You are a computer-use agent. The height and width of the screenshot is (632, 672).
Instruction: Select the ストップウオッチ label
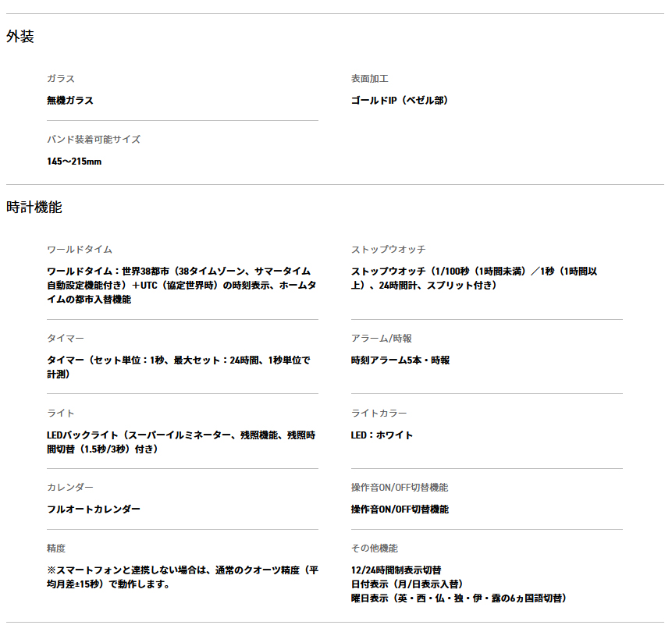[389, 250]
